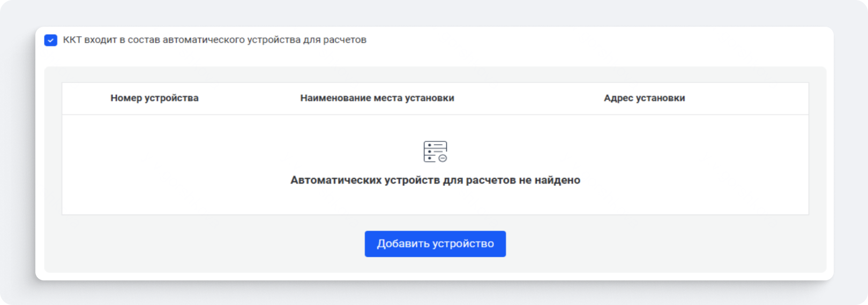Click 'автоматического устройства' within the checkbox label
868x305 pixels.
[x=231, y=40]
